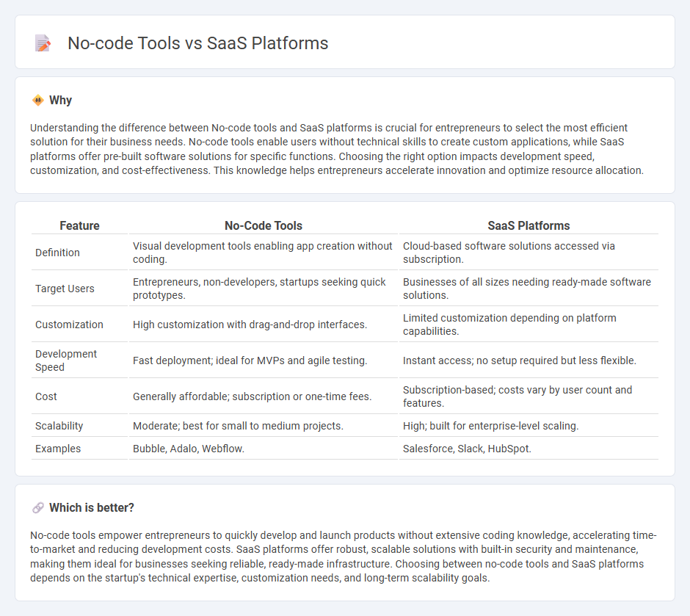This screenshot has height=616, width=690.
Task: Click the chain link icon beside Which is better?
Action: (38, 508)
